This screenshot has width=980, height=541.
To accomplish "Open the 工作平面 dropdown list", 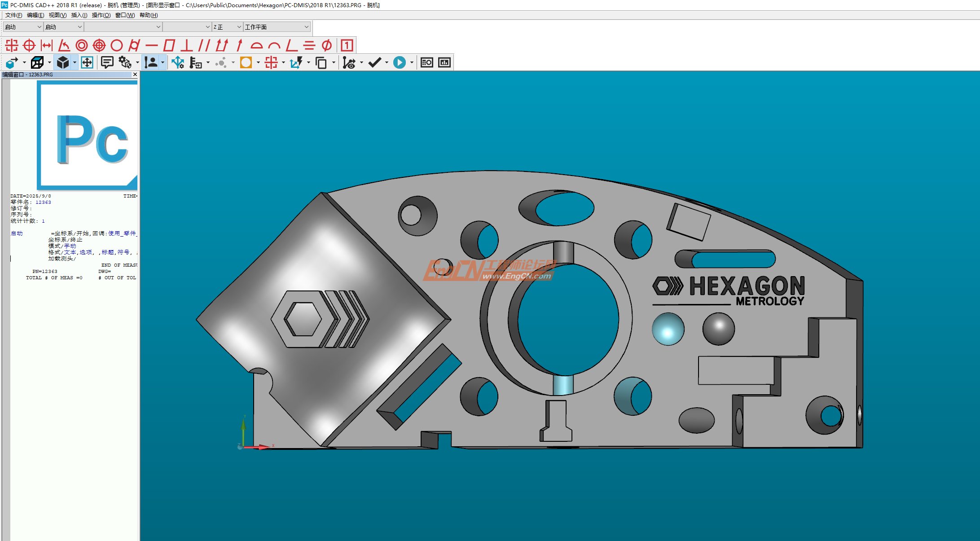I will coord(306,27).
